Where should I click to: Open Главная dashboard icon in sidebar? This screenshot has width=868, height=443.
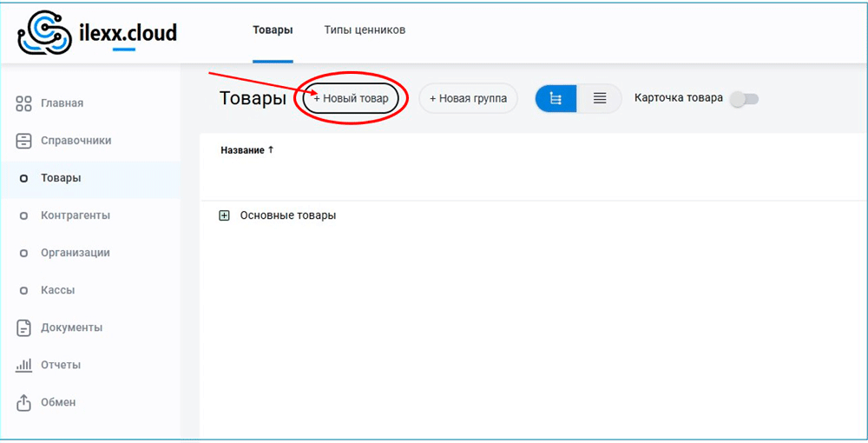click(24, 103)
